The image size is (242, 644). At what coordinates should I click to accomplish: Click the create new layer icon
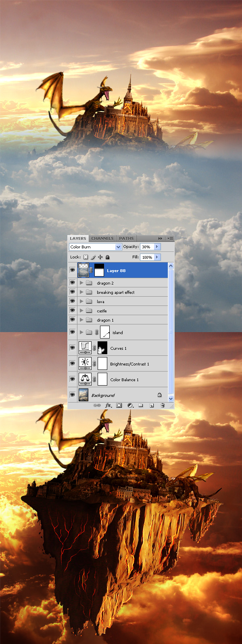point(152,405)
